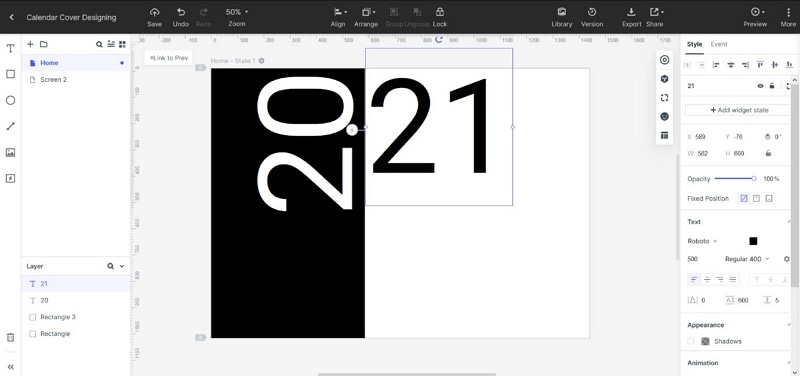Select the hotspot lightning tool

pos(10,179)
